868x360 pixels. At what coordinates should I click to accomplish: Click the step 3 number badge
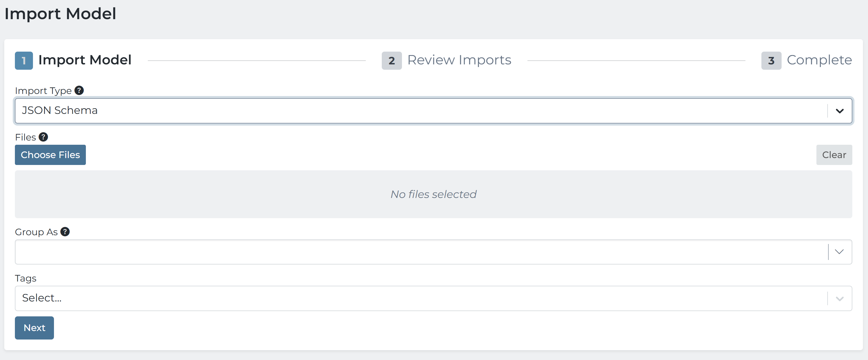771,61
